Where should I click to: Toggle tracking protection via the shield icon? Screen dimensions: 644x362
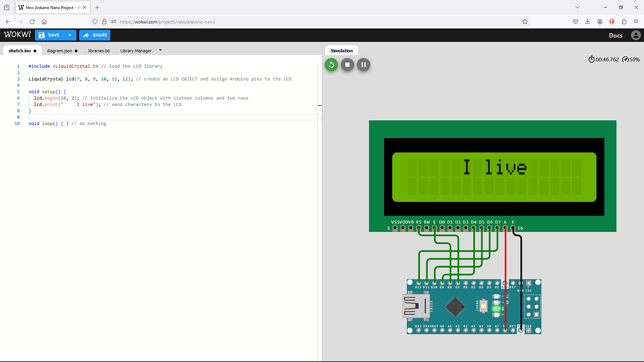(95, 21)
